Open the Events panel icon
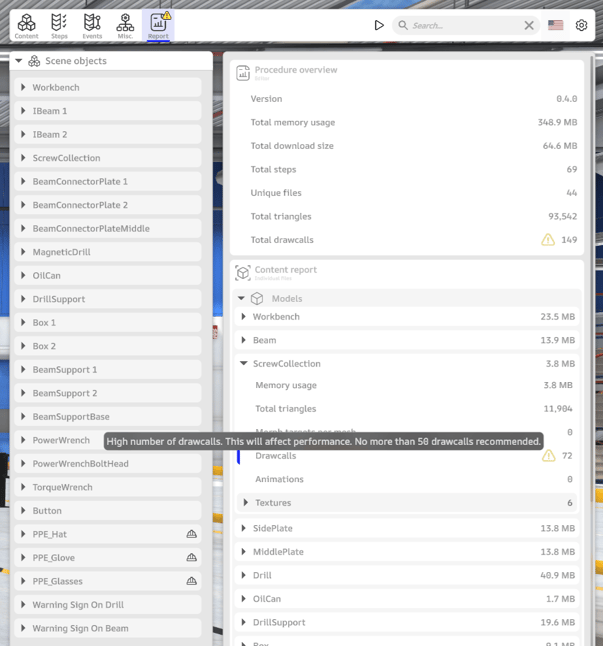603x646 pixels. point(92,25)
